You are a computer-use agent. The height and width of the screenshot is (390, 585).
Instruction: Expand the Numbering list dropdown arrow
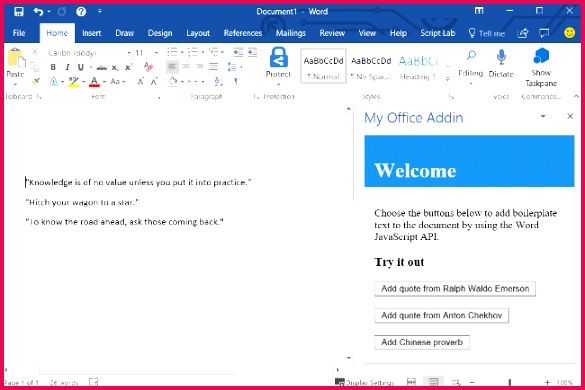tap(203, 53)
